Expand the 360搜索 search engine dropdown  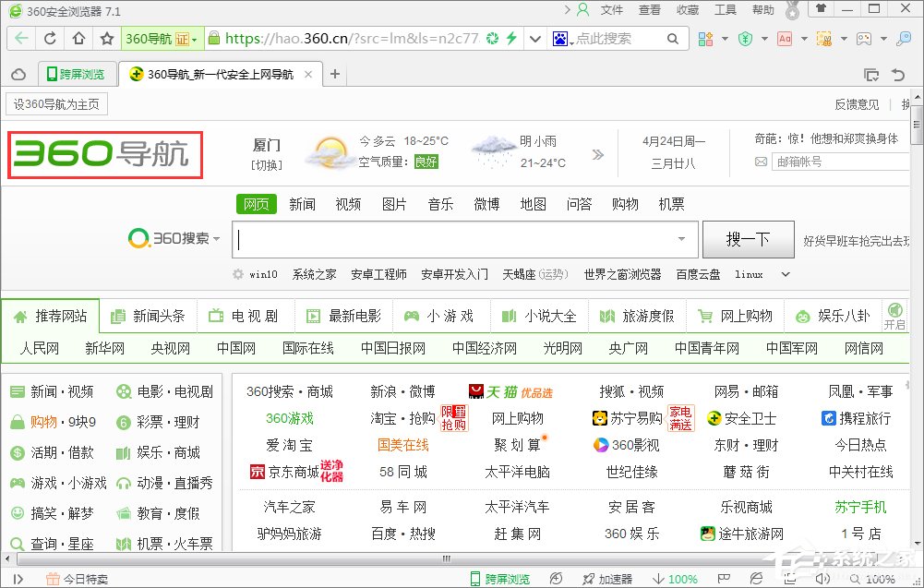217,239
